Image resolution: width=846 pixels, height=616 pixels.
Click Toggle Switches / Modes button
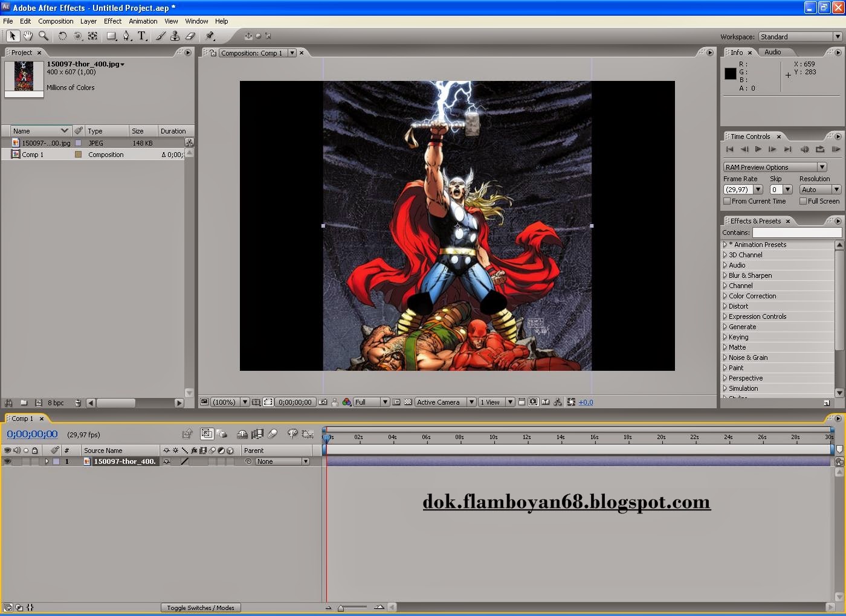(201, 608)
